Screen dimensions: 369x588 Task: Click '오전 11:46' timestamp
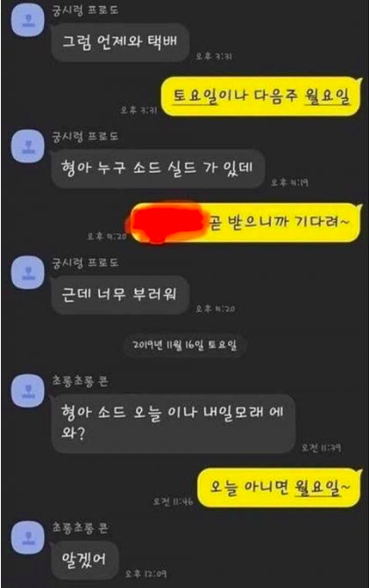[173, 501]
